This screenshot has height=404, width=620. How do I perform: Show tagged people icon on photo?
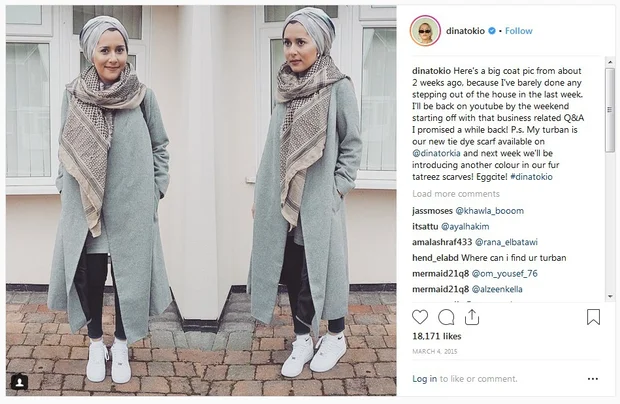(19, 381)
